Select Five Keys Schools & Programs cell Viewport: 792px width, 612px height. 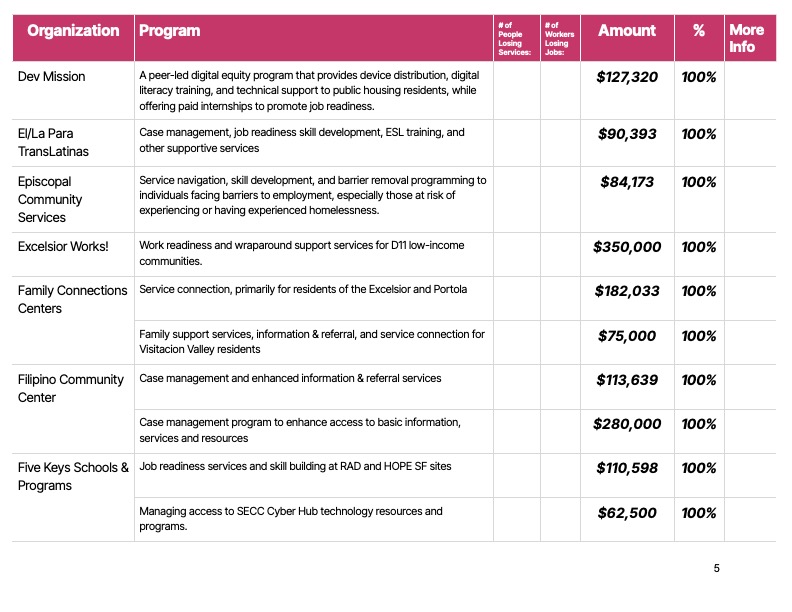[73, 476]
